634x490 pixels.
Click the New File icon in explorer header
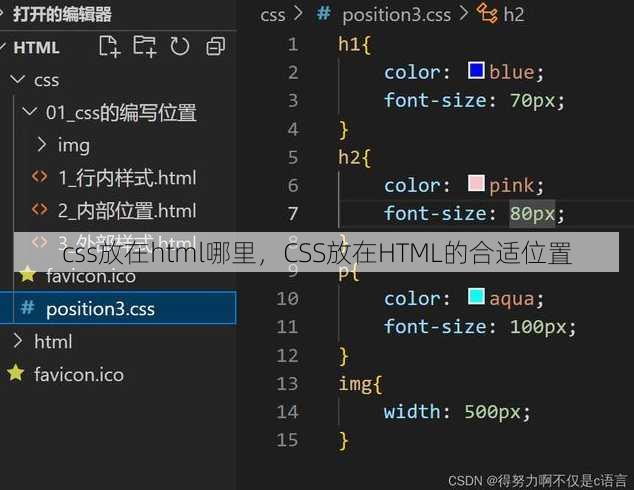[110, 46]
